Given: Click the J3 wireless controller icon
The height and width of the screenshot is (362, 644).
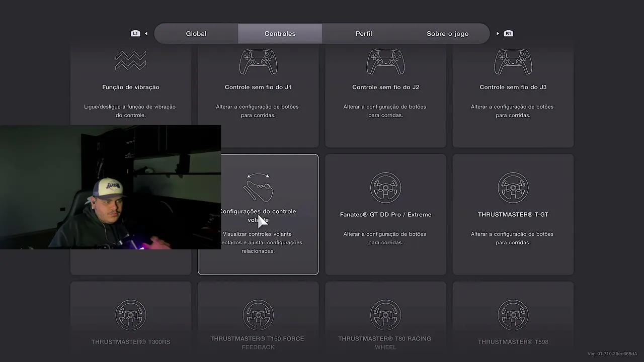Looking at the screenshot, I should 513,61.
